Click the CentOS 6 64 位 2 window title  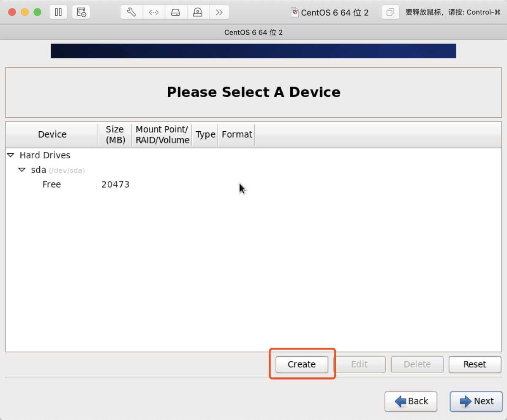coord(335,13)
